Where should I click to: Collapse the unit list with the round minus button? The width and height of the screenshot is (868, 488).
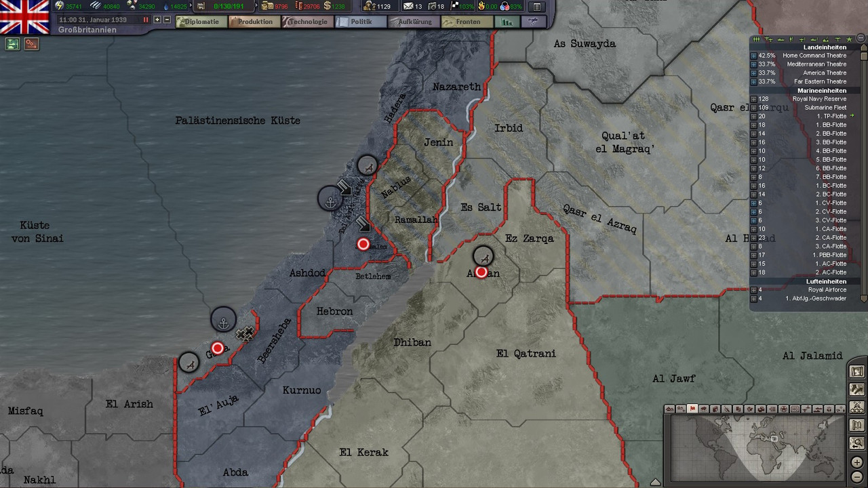859,39
